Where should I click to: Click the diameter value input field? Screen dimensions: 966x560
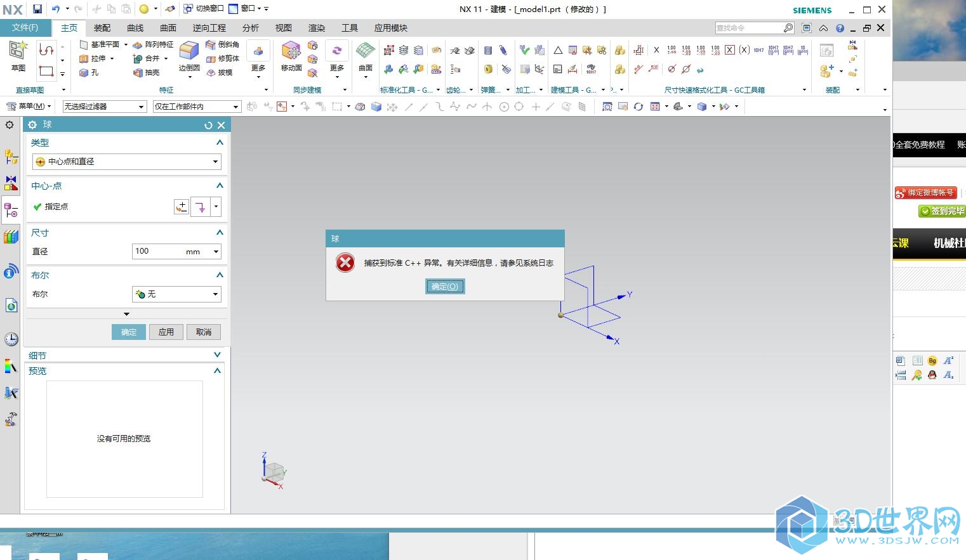point(171,252)
